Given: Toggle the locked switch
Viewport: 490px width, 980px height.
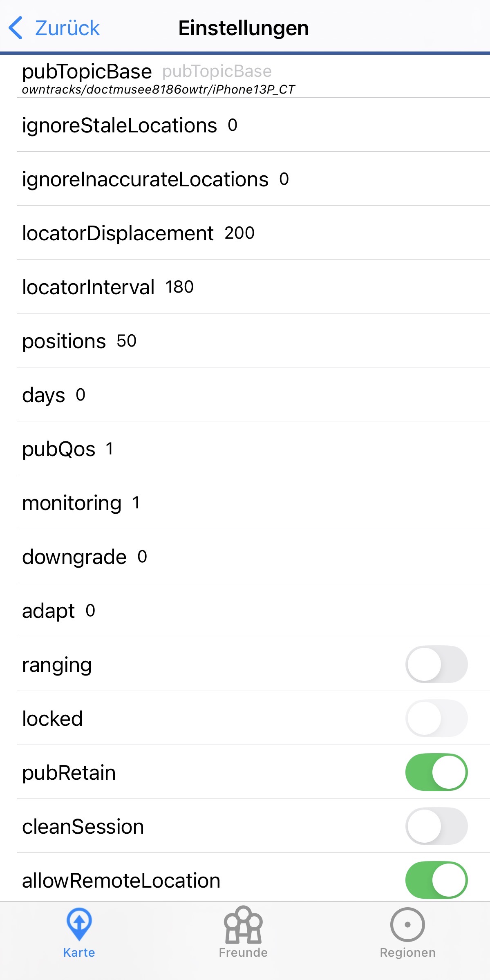Looking at the screenshot, I should [x=436, y=718].
